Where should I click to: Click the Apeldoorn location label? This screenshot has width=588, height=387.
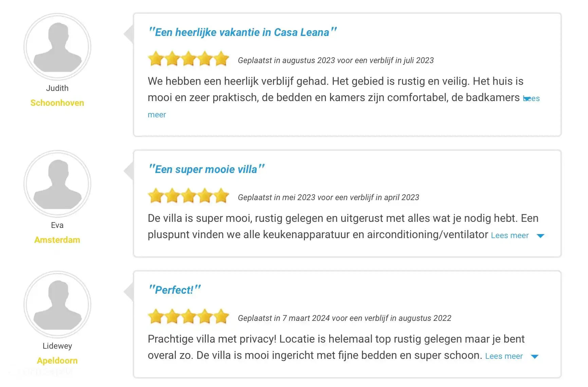pos(57,361)
